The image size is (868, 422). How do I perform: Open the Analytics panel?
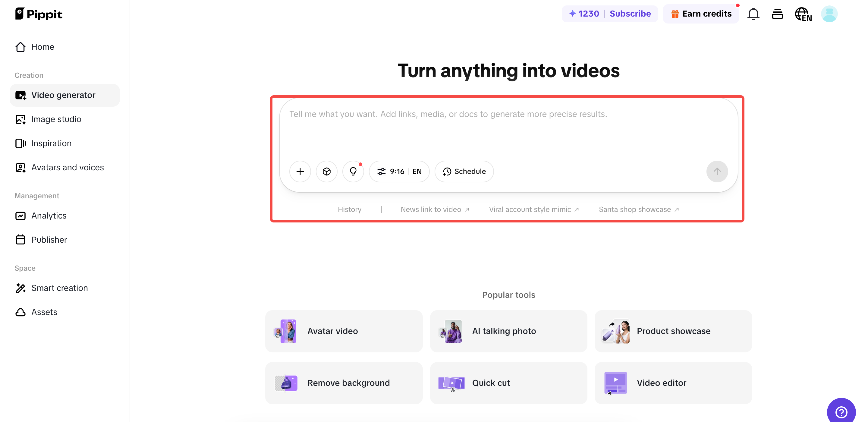pos(49,216)
